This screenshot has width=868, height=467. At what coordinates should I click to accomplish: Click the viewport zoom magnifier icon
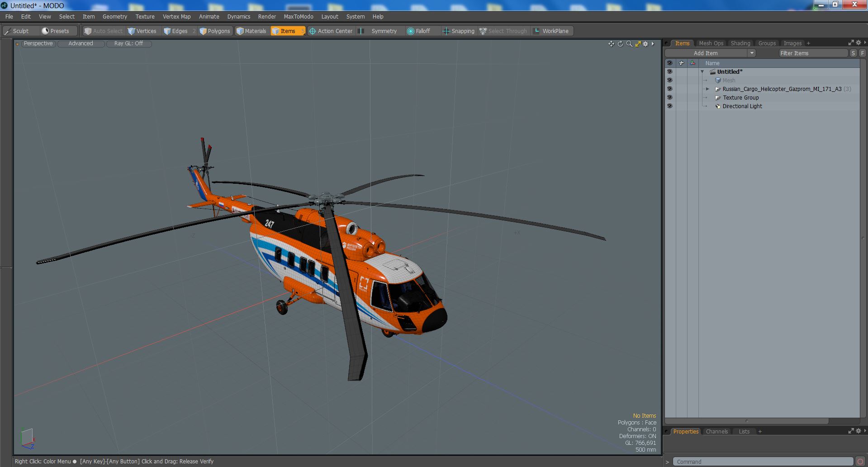coord(629,44)
